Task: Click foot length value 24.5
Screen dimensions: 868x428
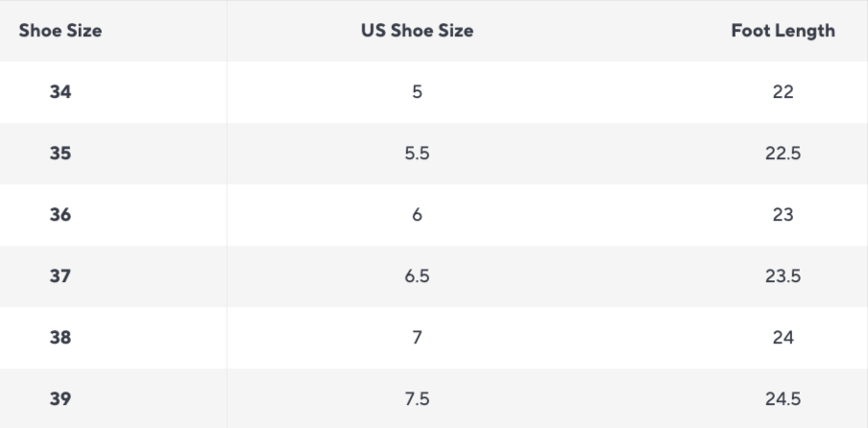Action: click(x=783, y=398)
